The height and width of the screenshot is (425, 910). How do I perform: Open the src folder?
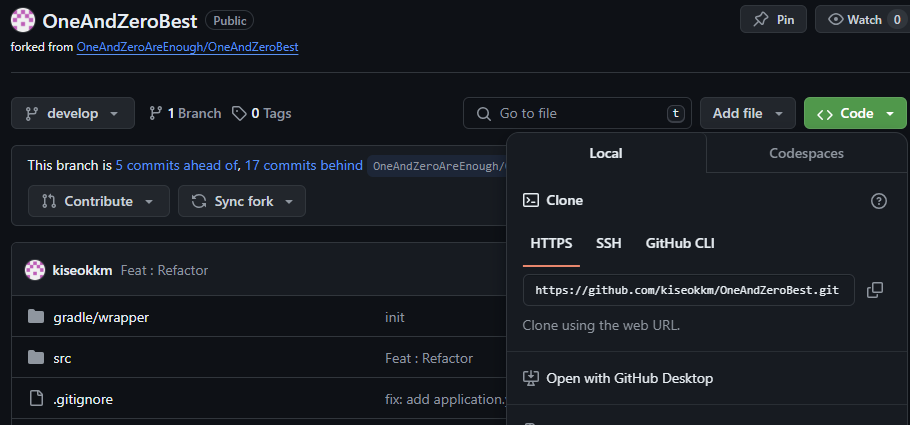(x=62, y=358)
